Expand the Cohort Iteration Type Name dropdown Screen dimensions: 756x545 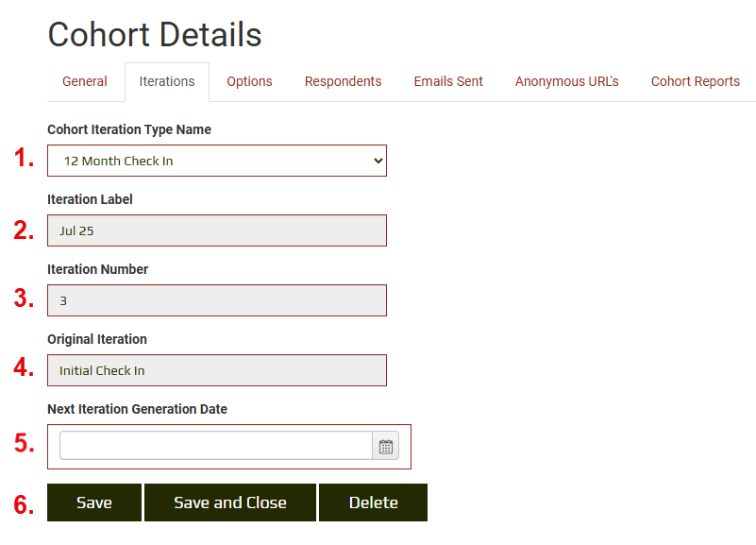point(217,161)
